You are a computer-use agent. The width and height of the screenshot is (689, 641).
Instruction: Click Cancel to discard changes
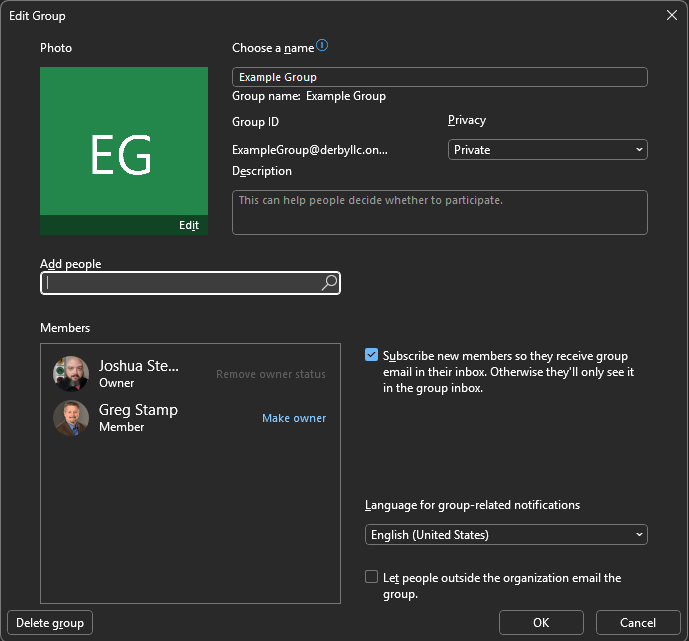(x=638, y=623)
